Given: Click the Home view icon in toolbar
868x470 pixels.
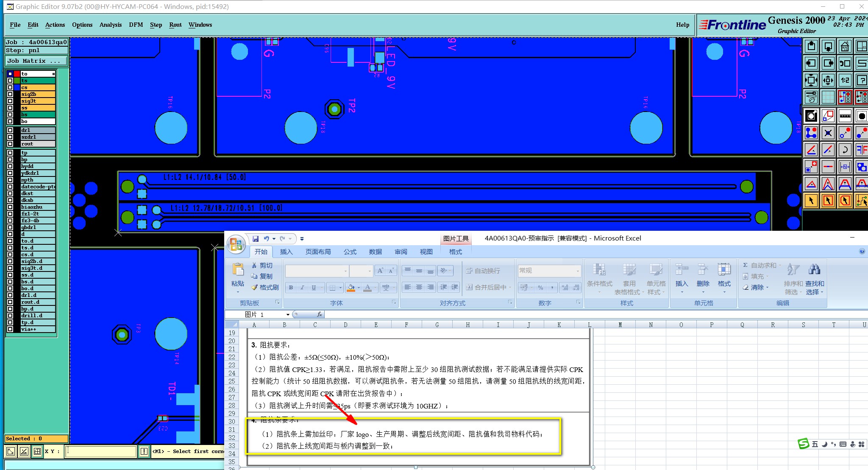Looking at the screenshot, I should coord(845,46).
